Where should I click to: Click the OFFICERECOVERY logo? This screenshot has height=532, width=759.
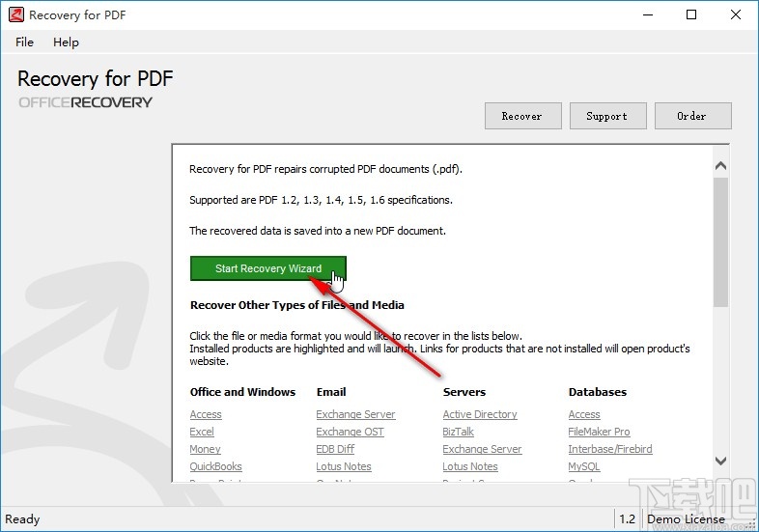tap(85, 102)
